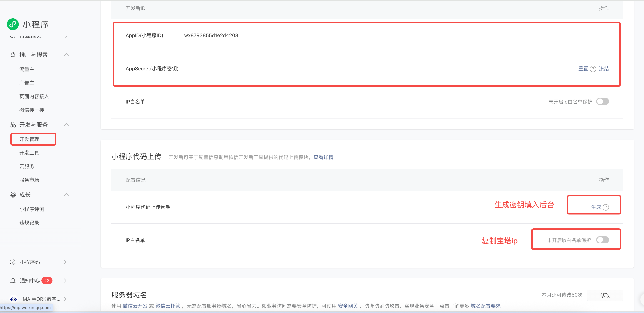Open the 开发管理 menu item
The height and width of the screenshot is (313, 644).
click(x=29, y=139)
